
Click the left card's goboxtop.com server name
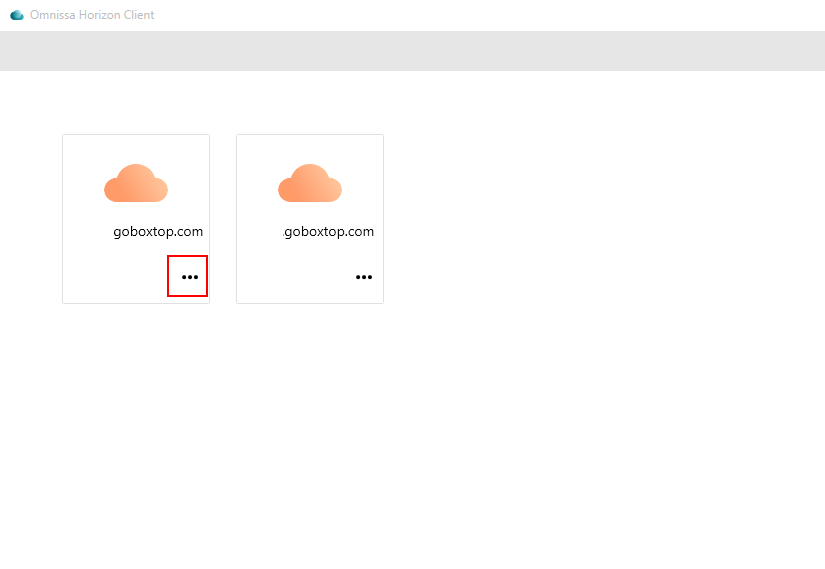[x=158, y=232]
